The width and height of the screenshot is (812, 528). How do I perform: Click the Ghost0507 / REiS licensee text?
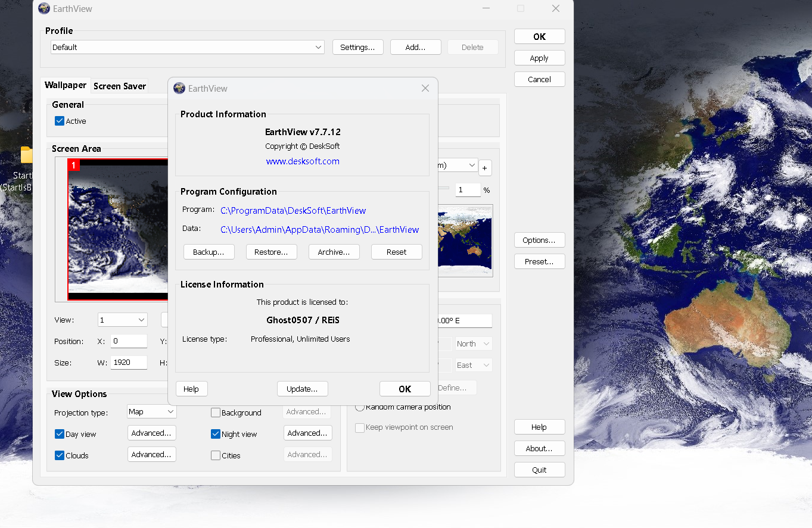(x=303, y=320)
